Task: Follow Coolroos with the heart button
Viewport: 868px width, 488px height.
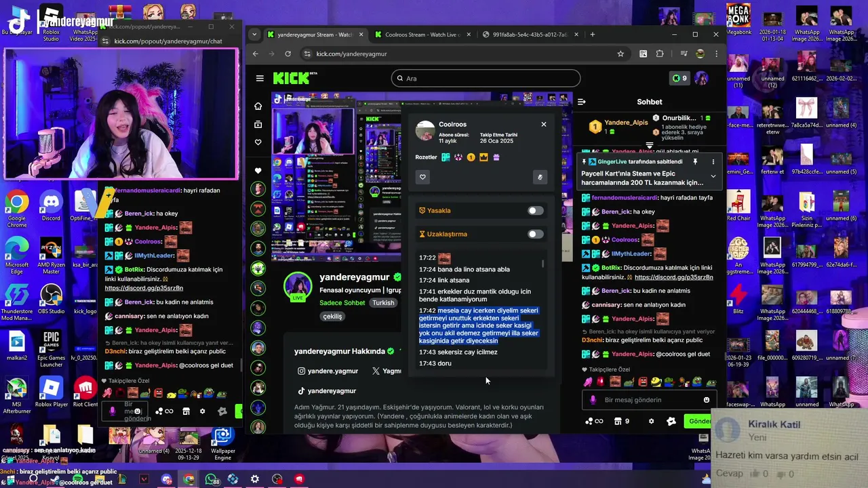Action: (422, 177)
